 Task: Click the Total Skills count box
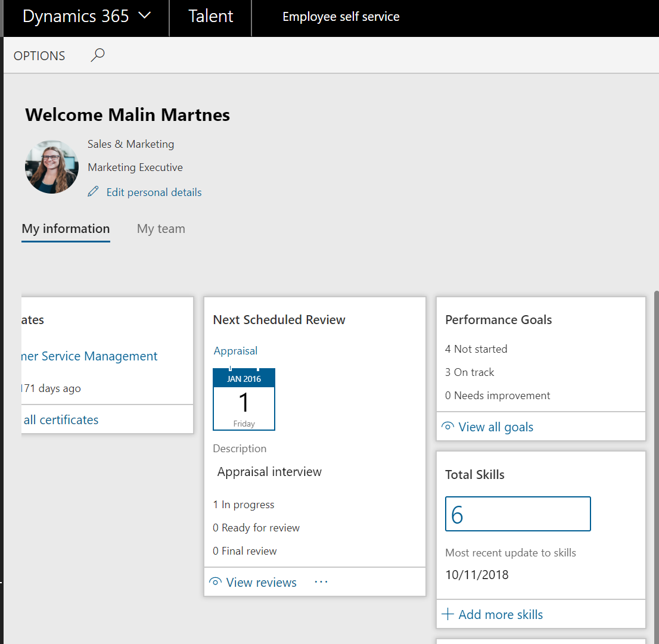point(518,514)
